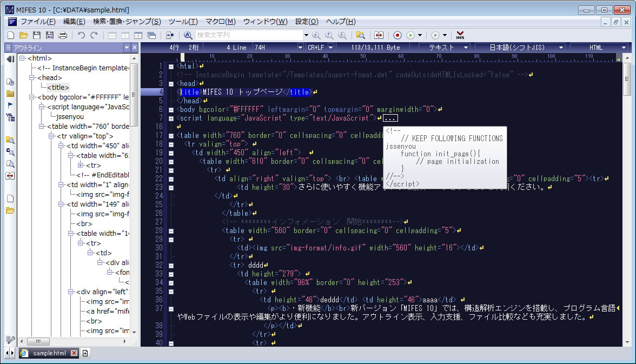
Task: Click the yellow folder sidebar icon
Action: (10, 94)
